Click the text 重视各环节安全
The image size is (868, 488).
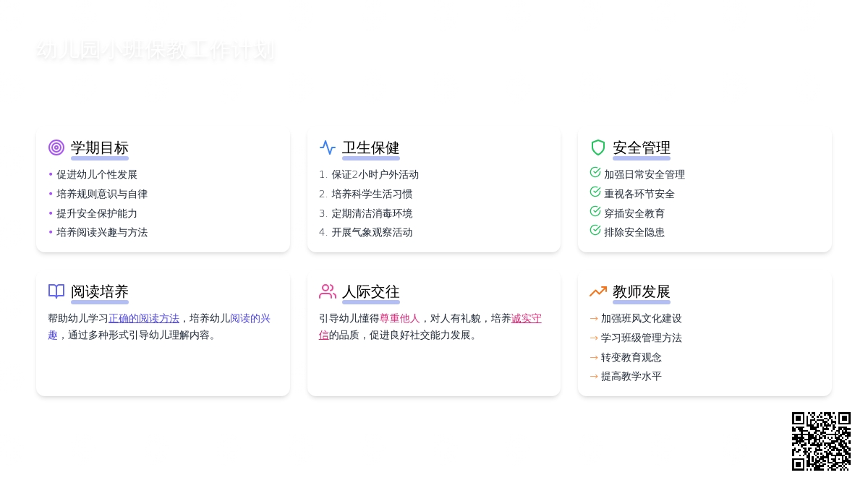(x=639, y=194)
